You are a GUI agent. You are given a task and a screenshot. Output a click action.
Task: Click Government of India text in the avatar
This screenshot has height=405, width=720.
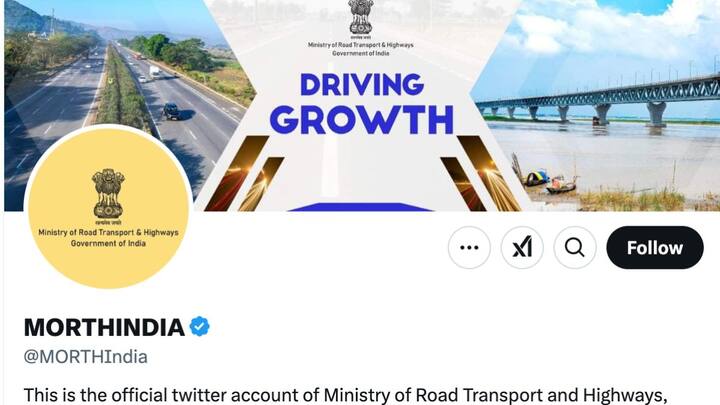[108, 243]
